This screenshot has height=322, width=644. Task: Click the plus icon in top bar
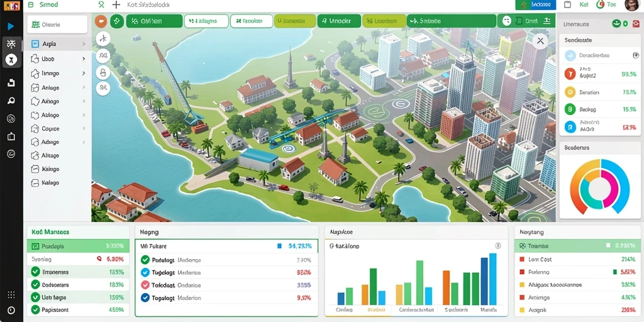pos(116,5)
